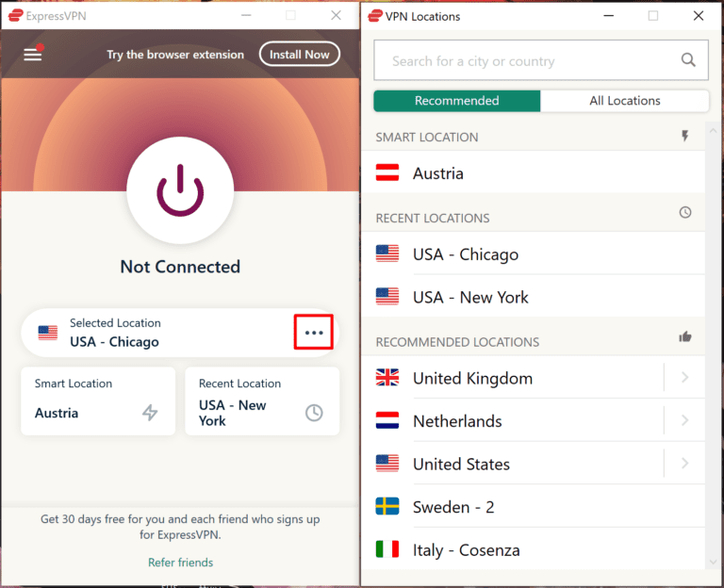Screen dimensions: 724x588
Task: Open location picker via three-dots button
Action: coord(314,333)
